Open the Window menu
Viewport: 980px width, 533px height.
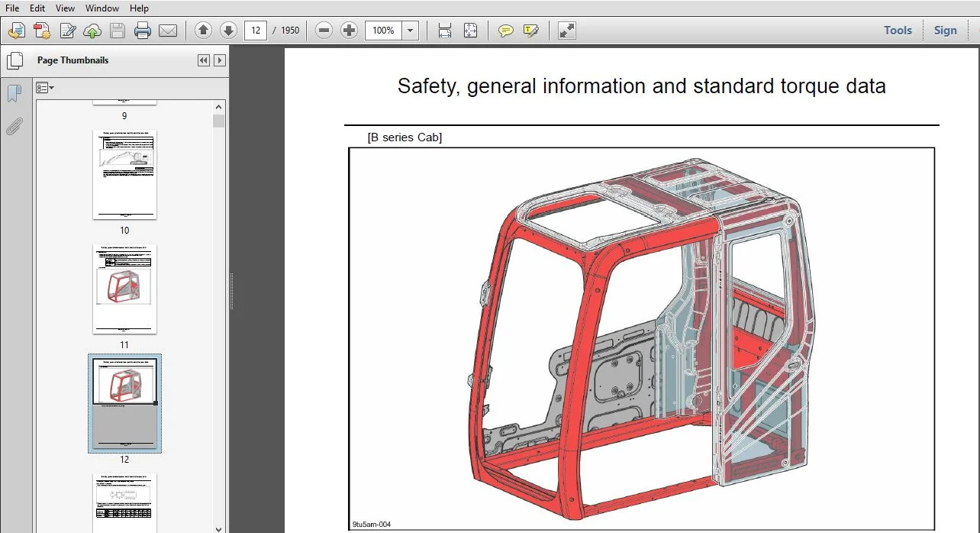click(102, 8)
